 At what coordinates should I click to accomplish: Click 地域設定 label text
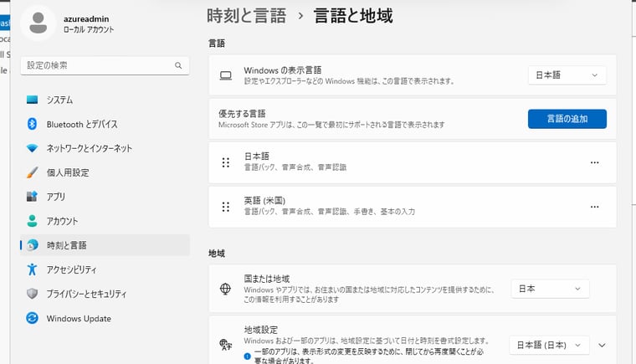pyautogui.click(x=261, y=330)
